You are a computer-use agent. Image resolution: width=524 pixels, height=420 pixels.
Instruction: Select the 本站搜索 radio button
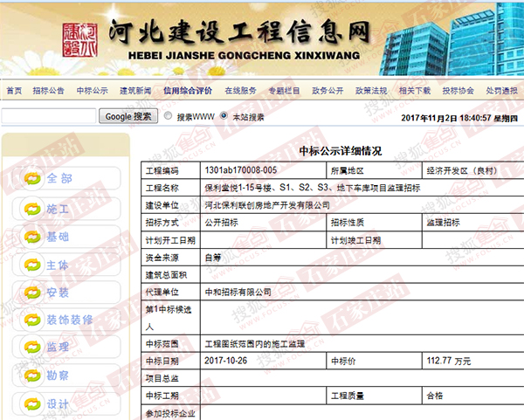coord(224,116)
